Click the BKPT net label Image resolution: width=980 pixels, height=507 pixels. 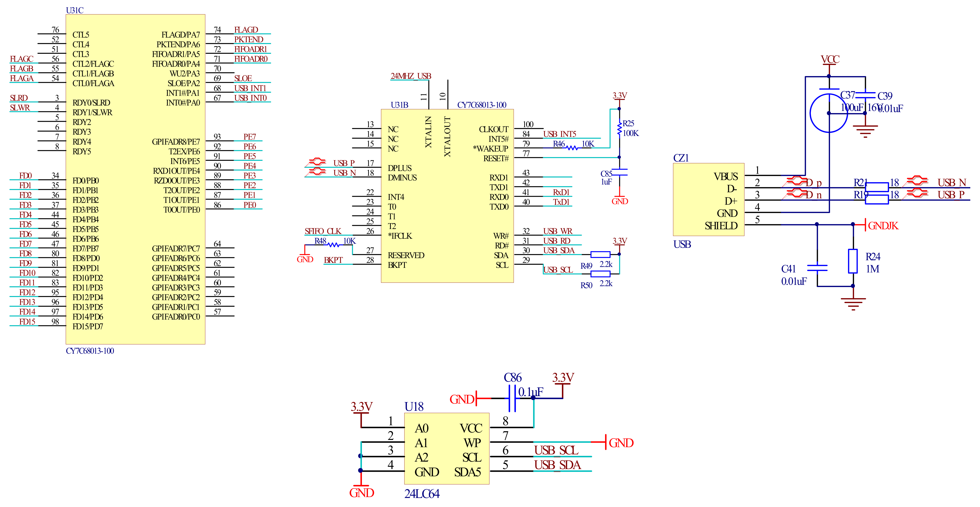tap(333, 260)
